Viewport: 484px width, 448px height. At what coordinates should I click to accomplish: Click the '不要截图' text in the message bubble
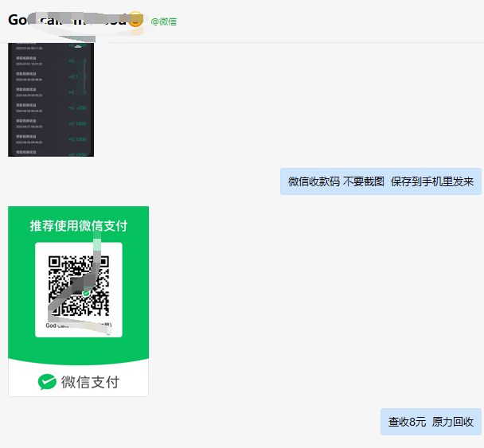tap(364, 181)
